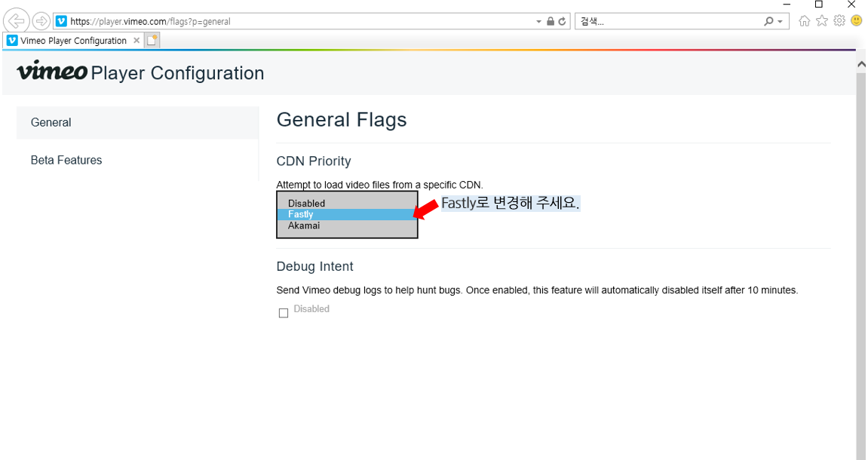Screen dimensions: 868x460
Task: Open a new browser tab
Action: pos(152,41)
